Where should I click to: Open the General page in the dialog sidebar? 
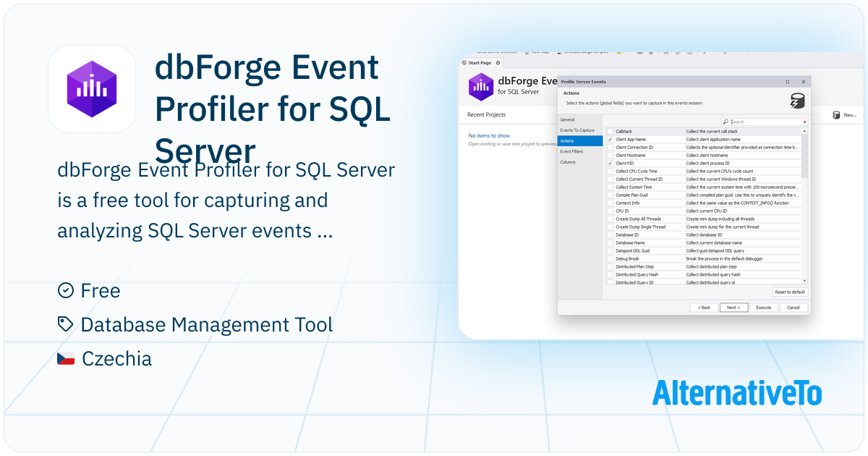(579, 119)
